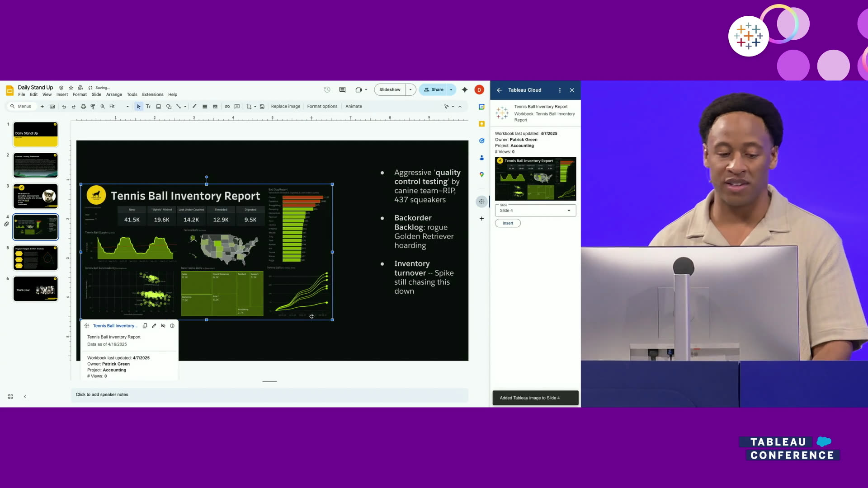Screen dimensions: 868x488
Task: Open the comments panel icon
Action: pos(342,90)
